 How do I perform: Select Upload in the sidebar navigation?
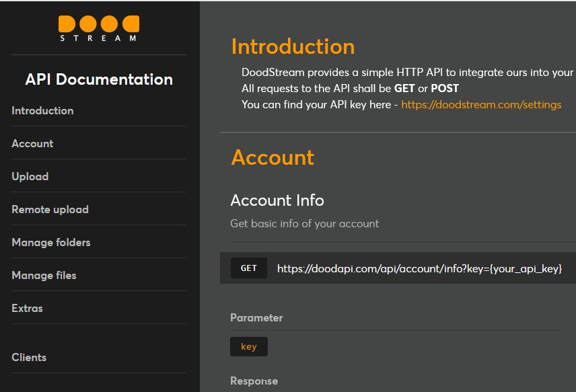[30, 177]
